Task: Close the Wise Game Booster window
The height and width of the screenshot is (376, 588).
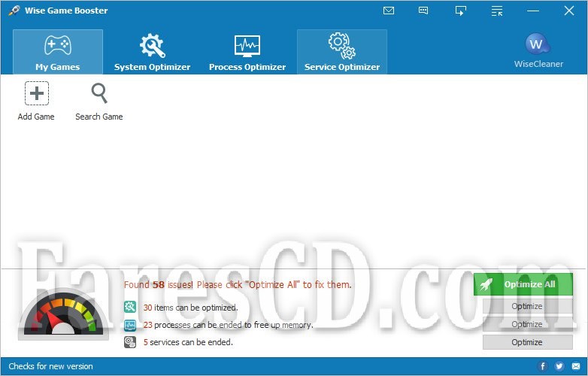Action: [569, 11]
